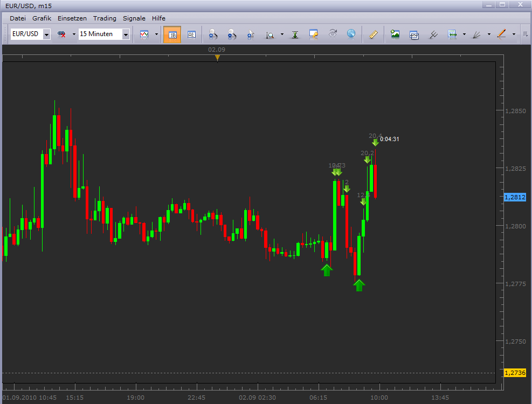This screenshot has width=532, height=404.
Task: Select the cursor zoom pointer tool
Action: pos(251,34)
